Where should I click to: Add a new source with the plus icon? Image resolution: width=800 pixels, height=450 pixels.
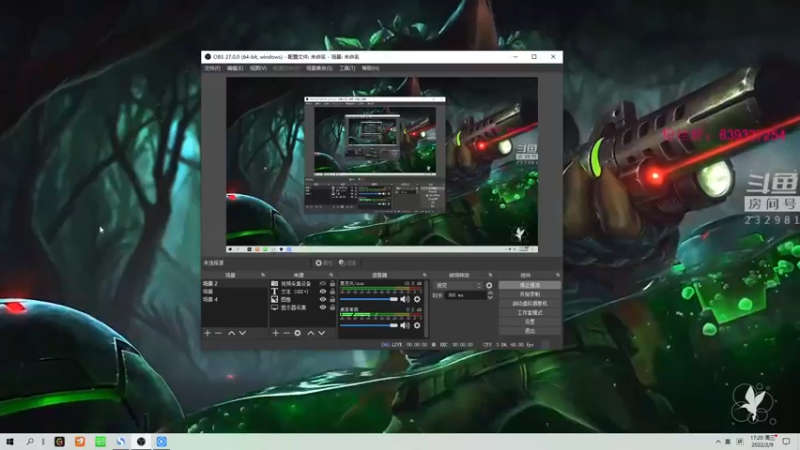click(276, 333)
